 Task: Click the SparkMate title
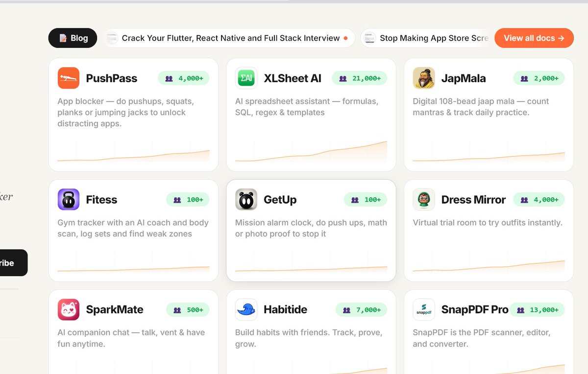click(x=115, y=310)
